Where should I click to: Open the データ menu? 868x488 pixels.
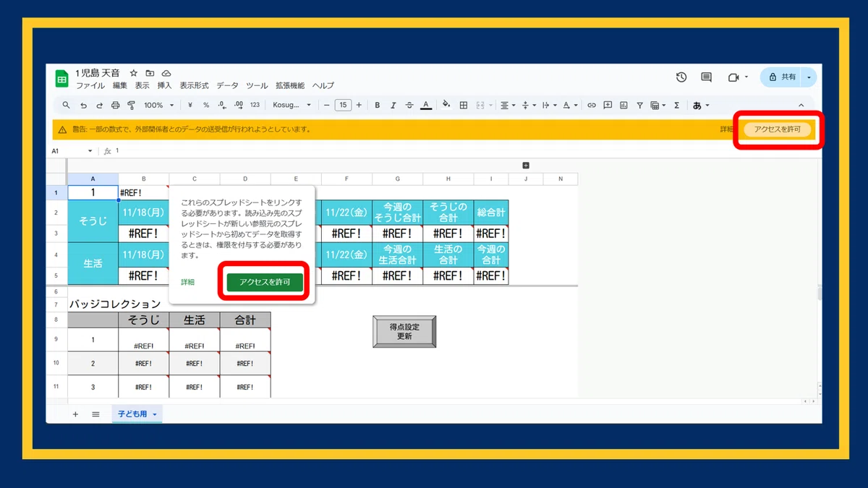pos(227,85)
